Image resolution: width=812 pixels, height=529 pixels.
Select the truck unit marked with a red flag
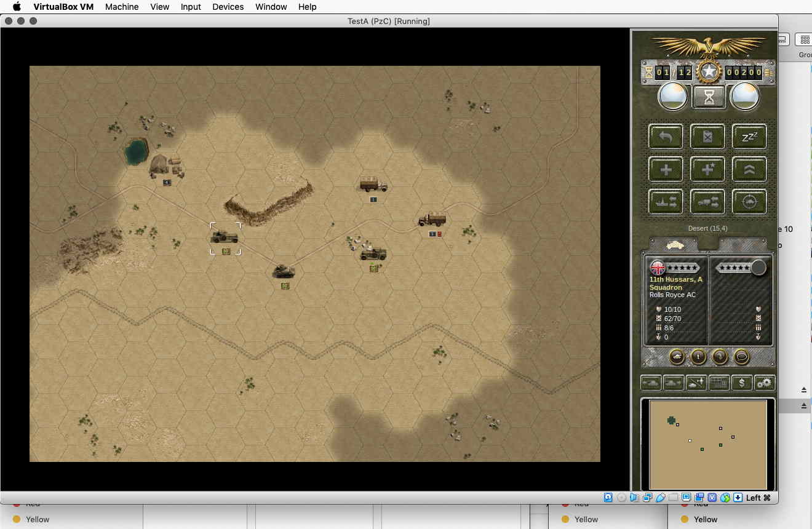coord(432,220)
